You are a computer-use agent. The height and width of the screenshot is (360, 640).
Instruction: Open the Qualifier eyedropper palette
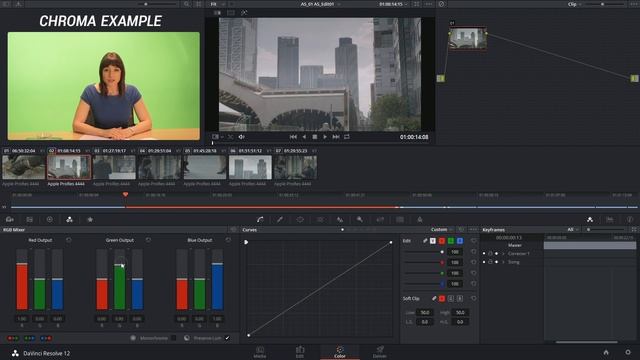pyautogui.click(x=280, y=220)
